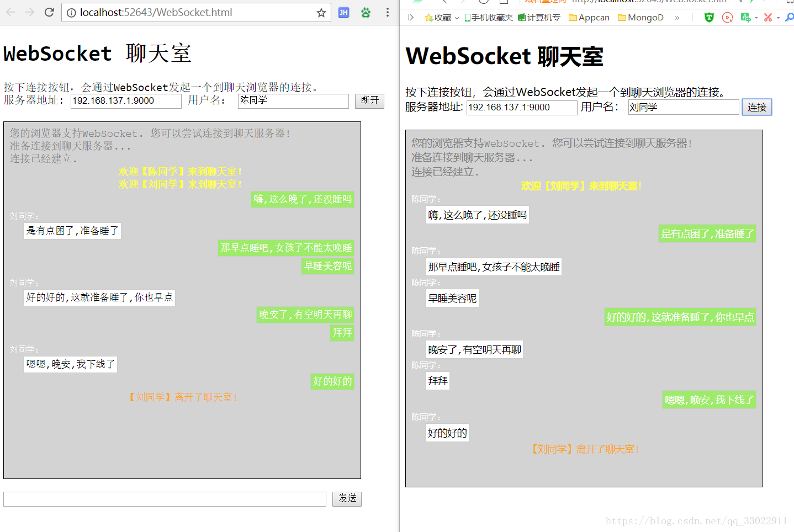
Task: Click the red video play extension icon
Action: click(727, 18)
